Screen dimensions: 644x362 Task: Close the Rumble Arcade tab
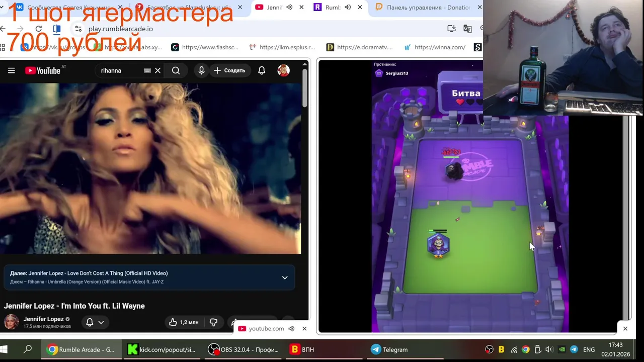point(360,8)
